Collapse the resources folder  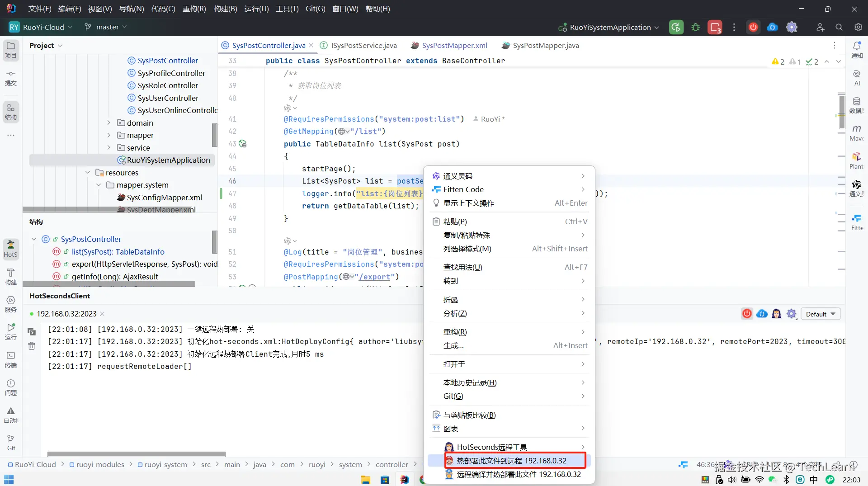(88, 173)
